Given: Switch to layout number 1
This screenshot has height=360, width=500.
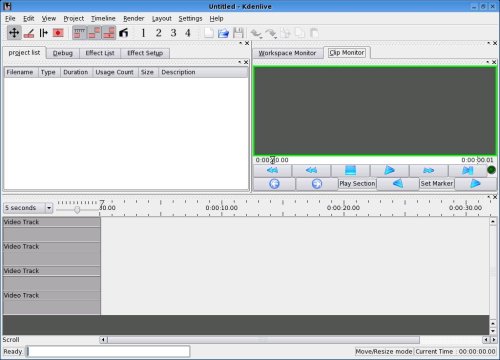Looking at the screenshot, I should [x=143, y=33].
